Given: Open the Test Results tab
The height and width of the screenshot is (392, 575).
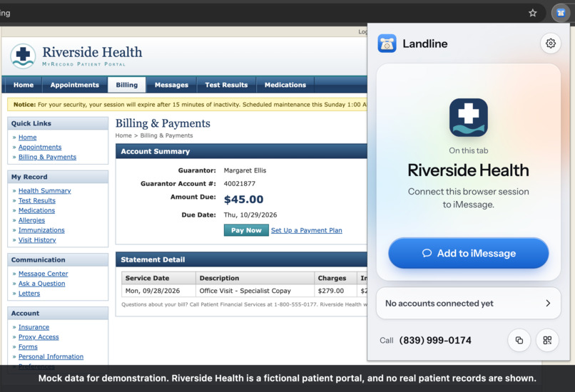Looking at the screenshot, I should [x=226, y=85].
